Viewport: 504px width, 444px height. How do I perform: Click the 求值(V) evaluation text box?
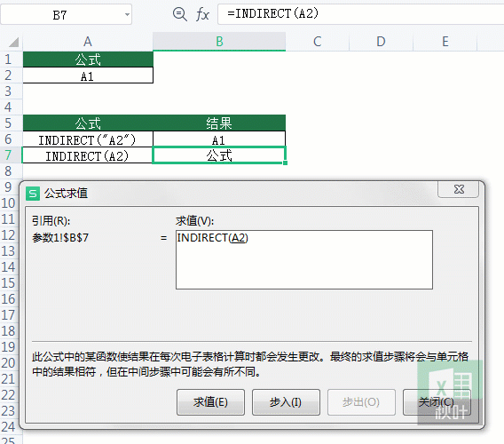[x=304, y=259]
